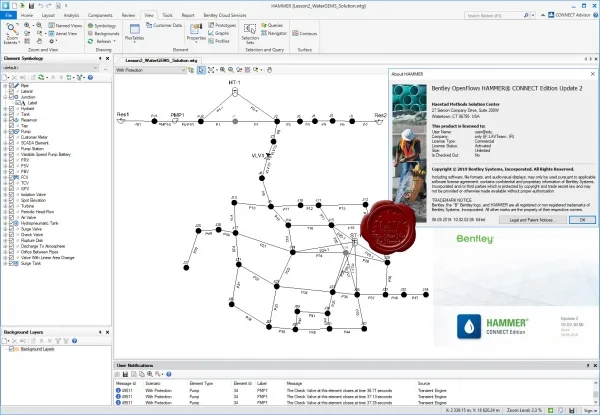The height and width of the screenshot is (415, 600).
Task: Click the Message Id column header
Action: pos(126,383)
